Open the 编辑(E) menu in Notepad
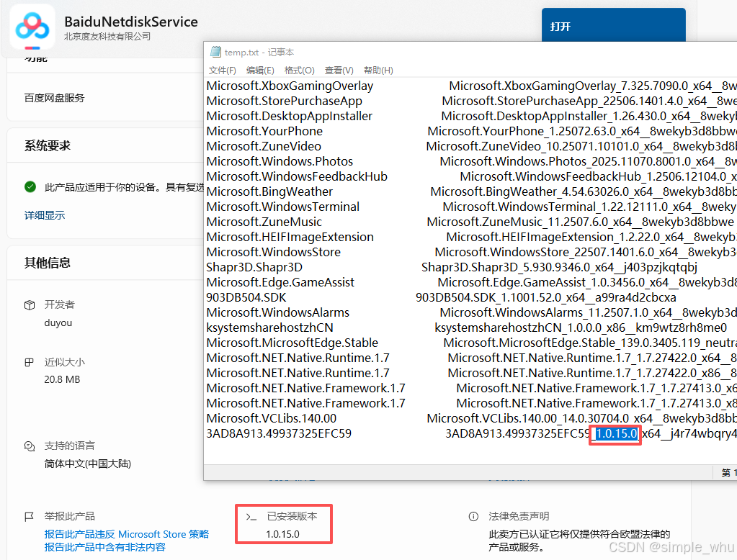Screen dimensions: 737x560 click(x=260, y=71)
